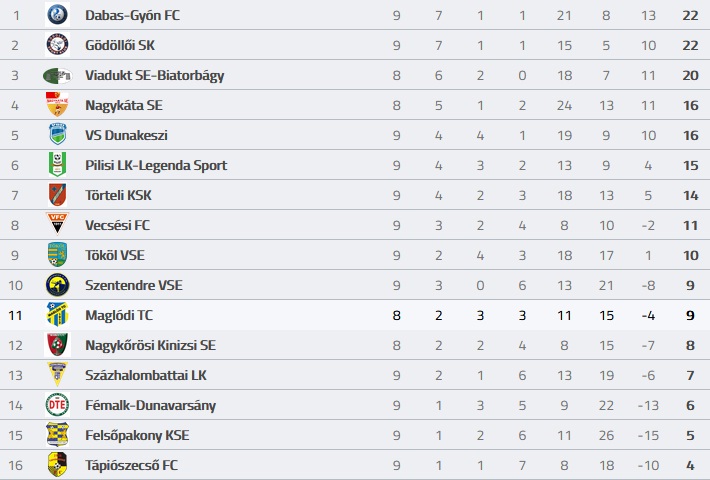Select the Maglódi TC striped crest
Viewport: 710px width, 480px height.
point(58,315)
